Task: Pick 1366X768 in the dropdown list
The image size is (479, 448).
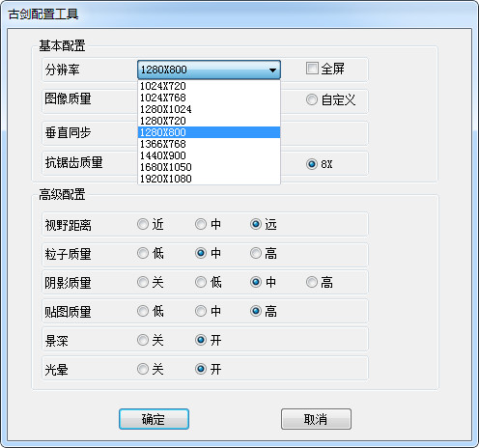Action: [209, 144]
